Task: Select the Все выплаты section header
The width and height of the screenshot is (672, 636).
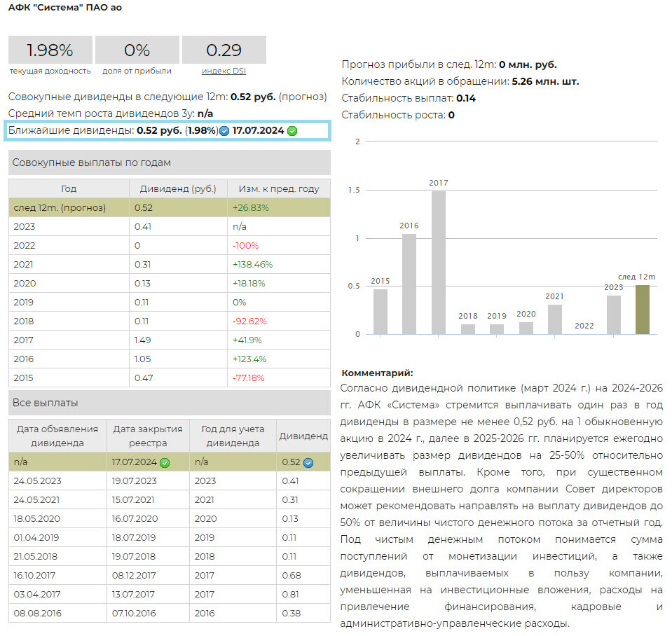Action: (x=169, y=403)
